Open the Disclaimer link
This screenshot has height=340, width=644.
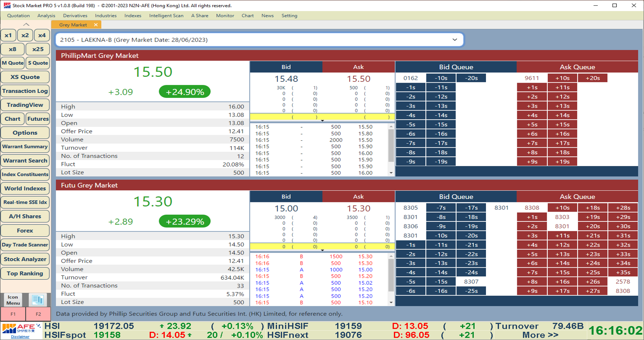click(x=20, y=337)
